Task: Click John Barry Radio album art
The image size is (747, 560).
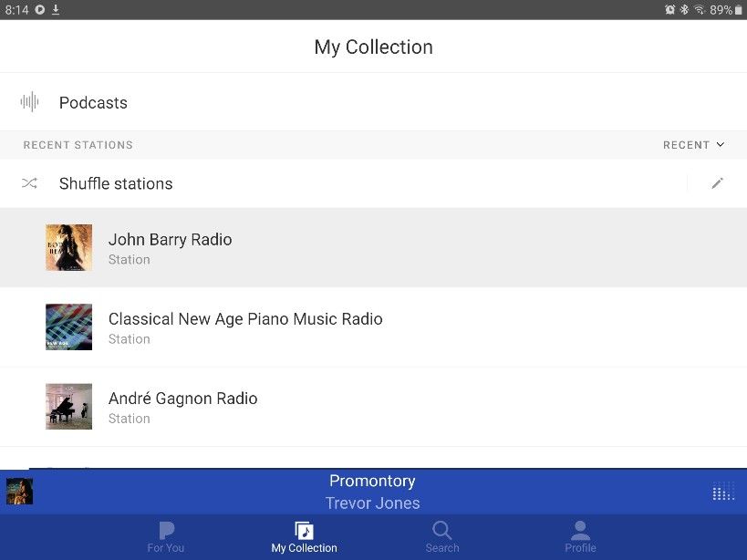Action: [69, 248]
